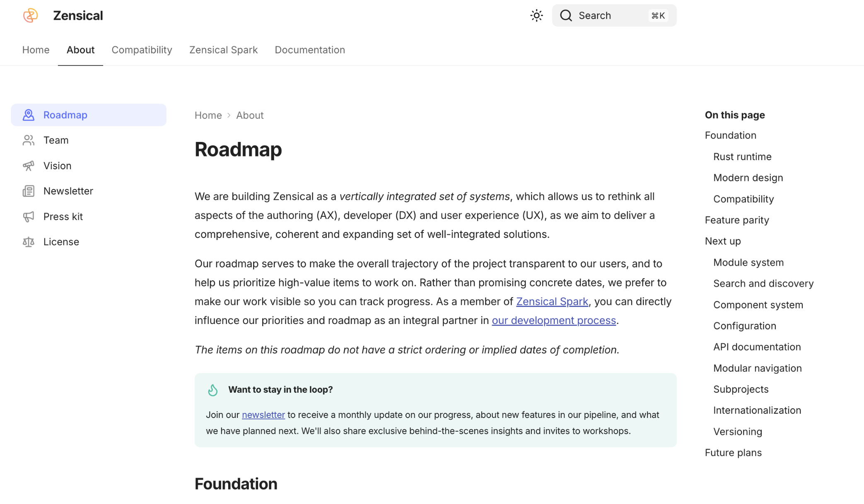Jump to the Rust runtime section
Screen dimensions: 864x504
pos(742,157)
